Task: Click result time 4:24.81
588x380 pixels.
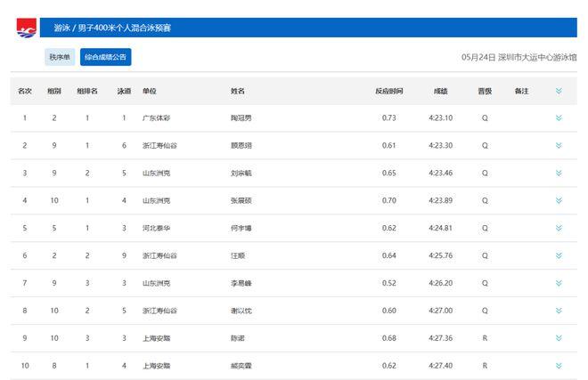Action: [x=441, y=228]
